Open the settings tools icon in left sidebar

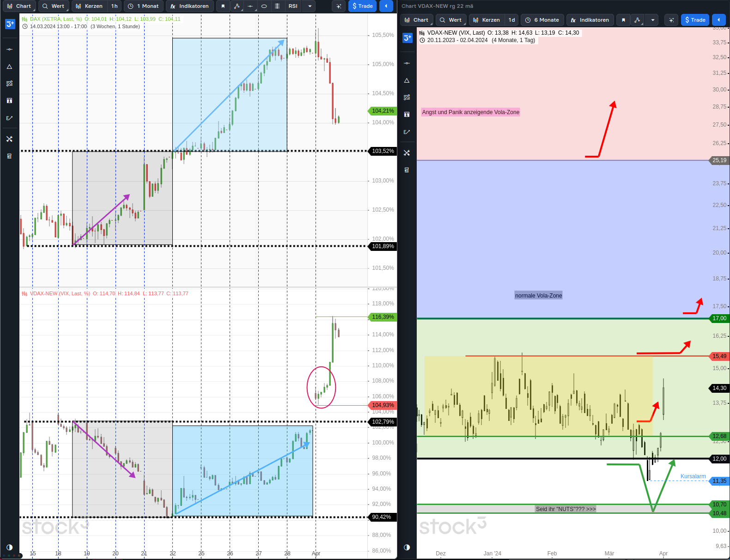point(9,139)
